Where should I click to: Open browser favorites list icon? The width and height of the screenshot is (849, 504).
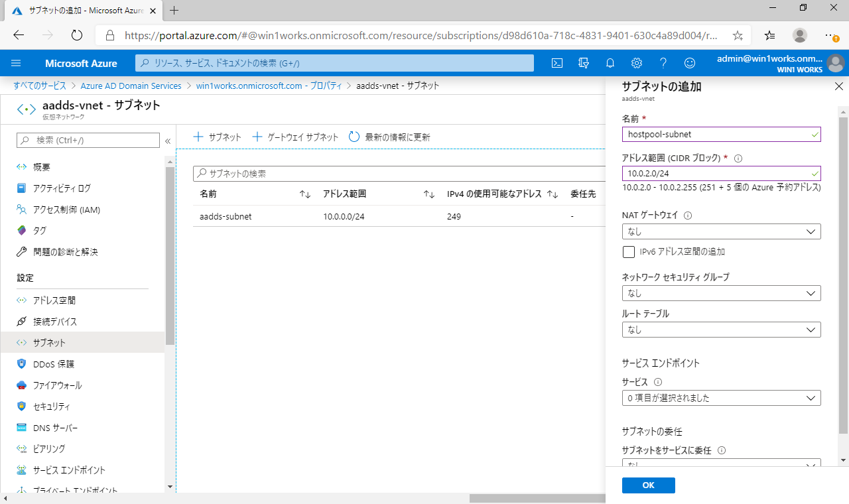point(769,35)
